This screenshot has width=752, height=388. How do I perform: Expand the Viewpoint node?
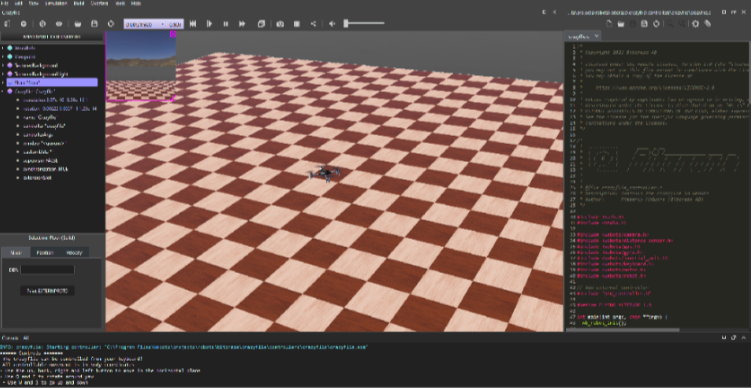(3, 57)
